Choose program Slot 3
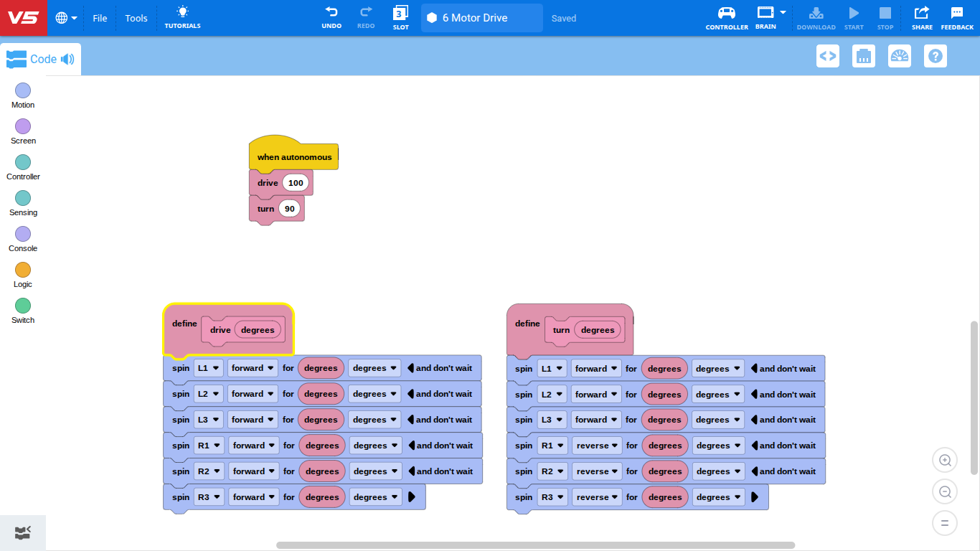 (400, 17)
